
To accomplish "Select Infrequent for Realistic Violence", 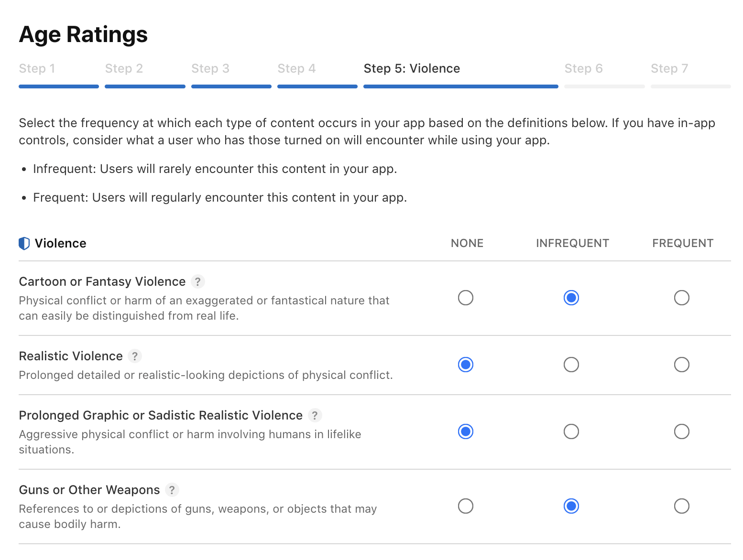I will coord(571,365).
